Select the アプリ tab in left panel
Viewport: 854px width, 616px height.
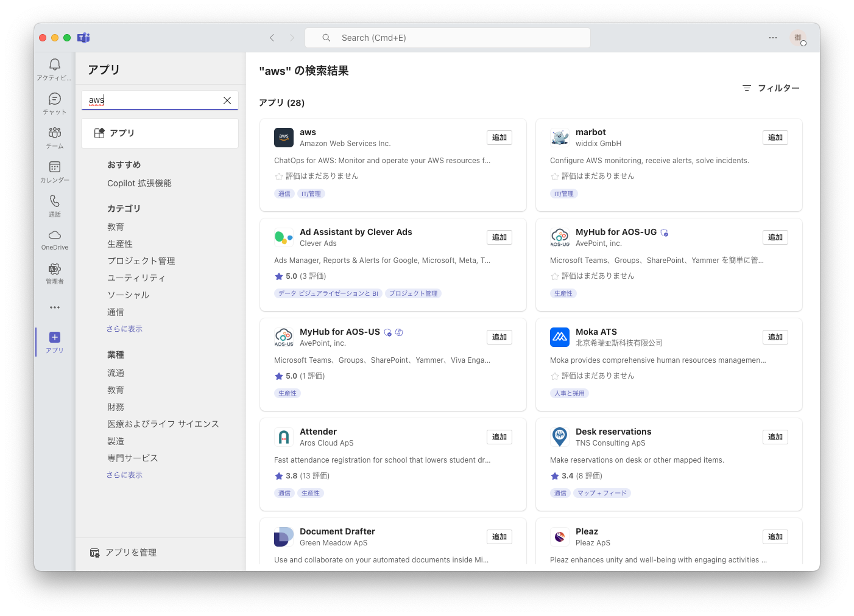(x=160, y=133)
